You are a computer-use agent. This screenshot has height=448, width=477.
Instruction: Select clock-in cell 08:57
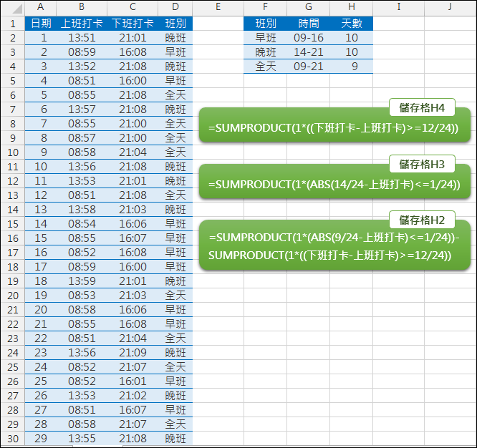click(x=82, y=138)
